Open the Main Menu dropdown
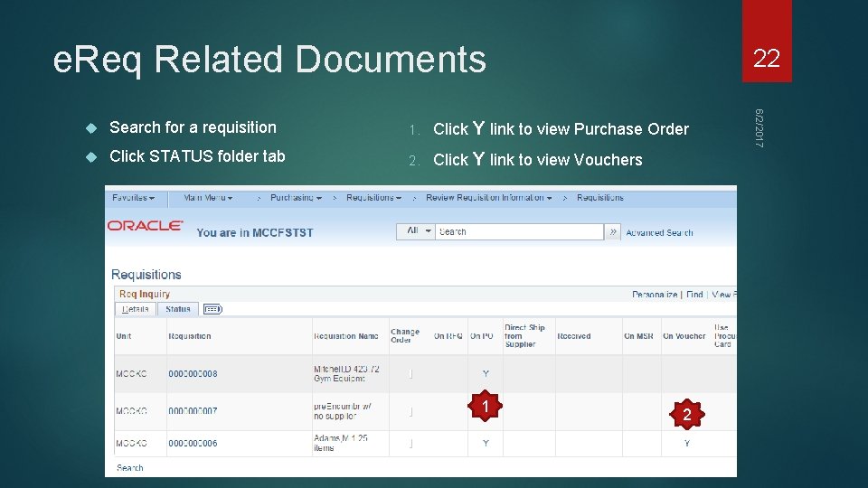The image size is (868, 488). click(x=208, y=198)
